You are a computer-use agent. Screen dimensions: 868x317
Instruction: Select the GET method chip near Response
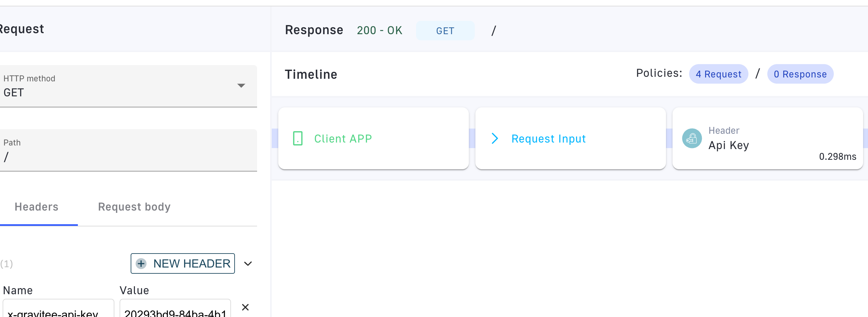pyautogui.click(x=445, y=31)
